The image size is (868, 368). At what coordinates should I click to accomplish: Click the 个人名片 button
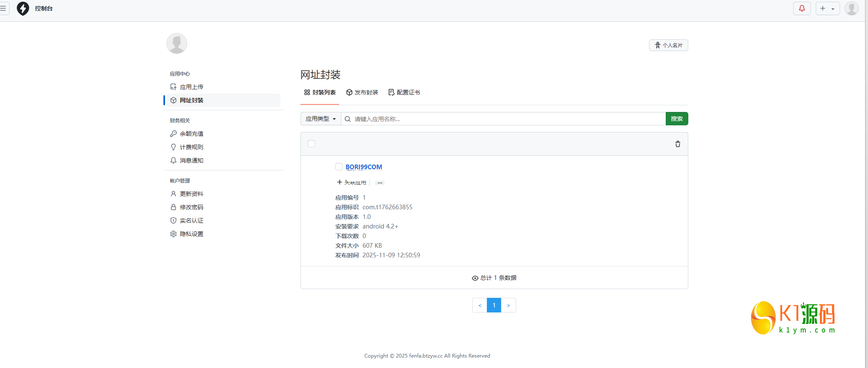668,45
